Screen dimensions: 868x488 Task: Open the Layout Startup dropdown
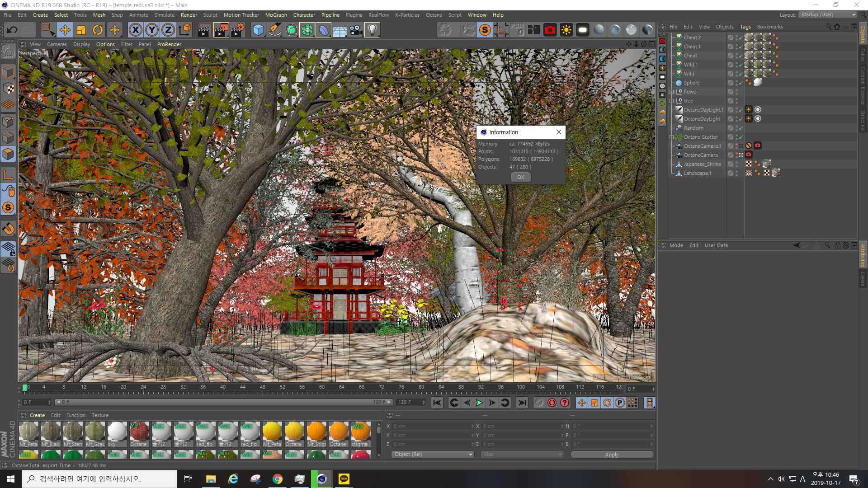click(828, 15)
